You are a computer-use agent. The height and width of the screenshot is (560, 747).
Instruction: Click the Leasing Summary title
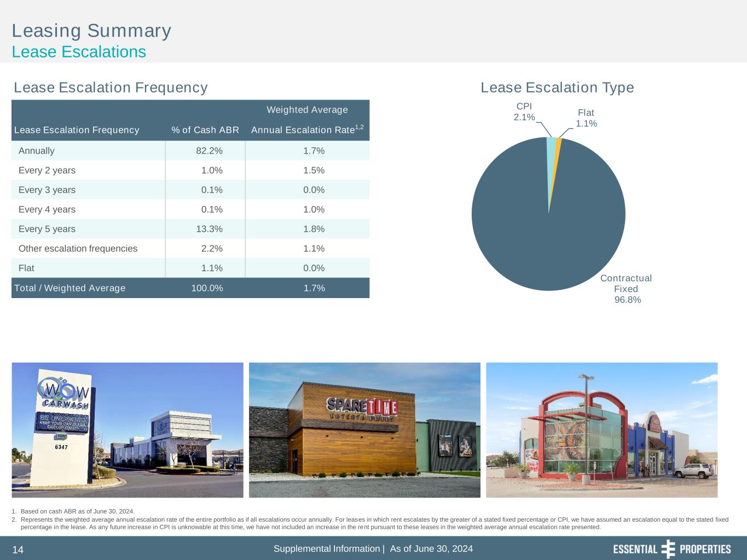(91, 31)
